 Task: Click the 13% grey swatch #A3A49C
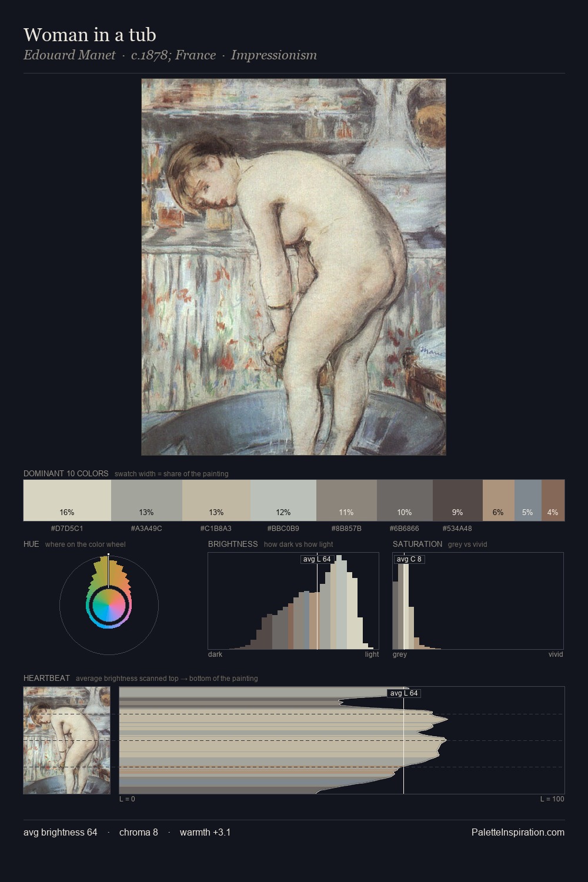point(146,500)
